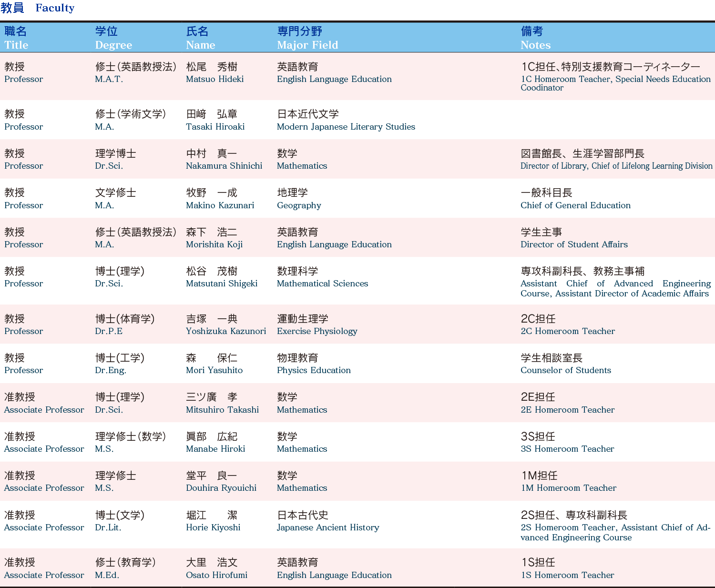The height and width of the screenshot is (588, 715).
Task: Click 'M.A.' degree in Tasaki Hiroaki row
Action: click(104, 127)
